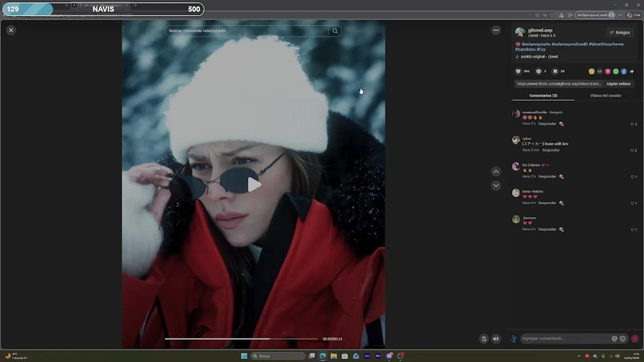The width and height of the screenshot is (644, 362).
Task: Click the 'Copiar enlace' button
Action: click(x=618, y=84)
